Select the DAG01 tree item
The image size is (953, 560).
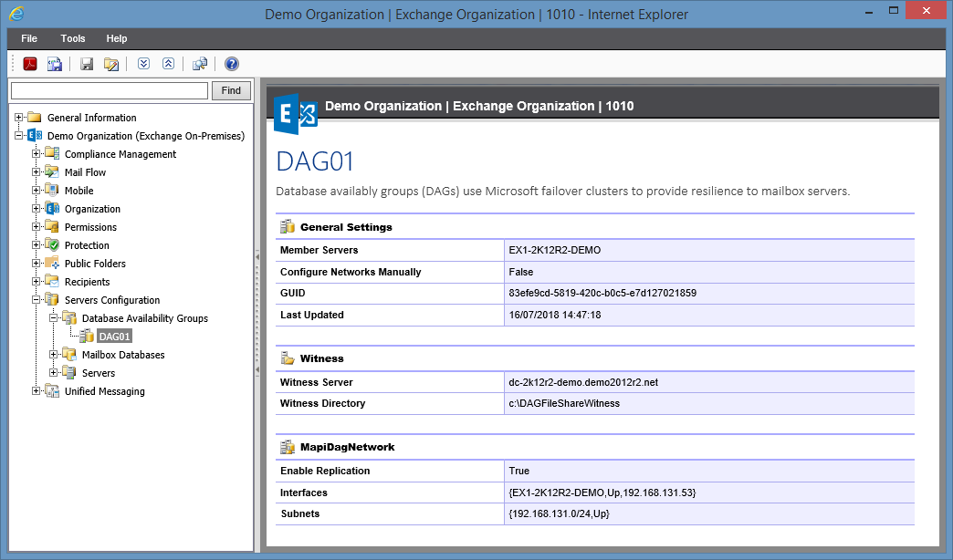(x=114, y=337)
